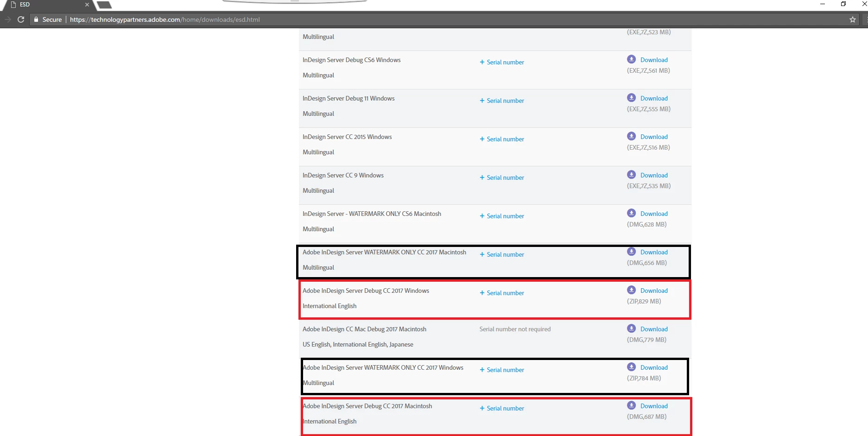Screen dimensions: 868x436
Task: Open Download link for ZIP,784 MB file
Action: [x=654, y=367]
